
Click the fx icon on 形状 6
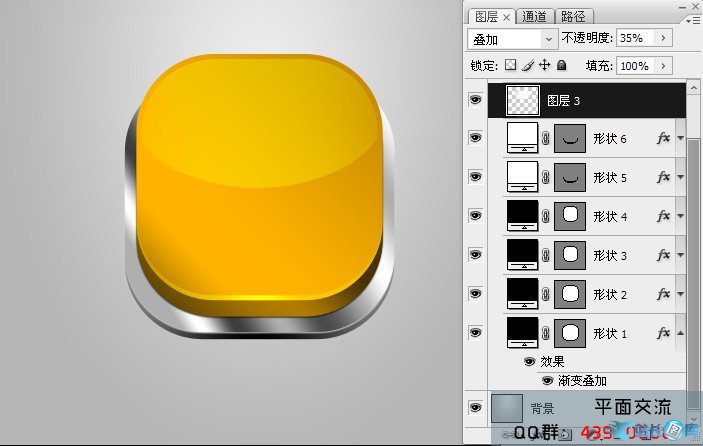(663, 138)
